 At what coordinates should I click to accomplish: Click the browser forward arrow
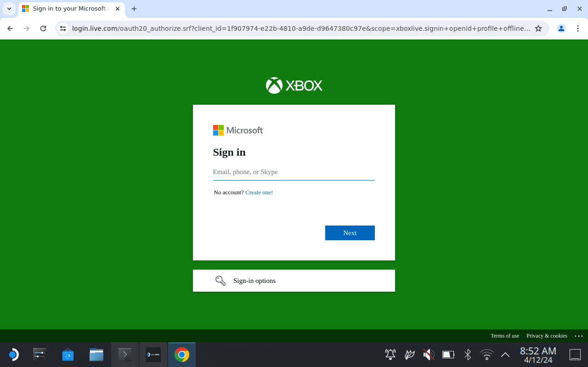tap(27, 28)
